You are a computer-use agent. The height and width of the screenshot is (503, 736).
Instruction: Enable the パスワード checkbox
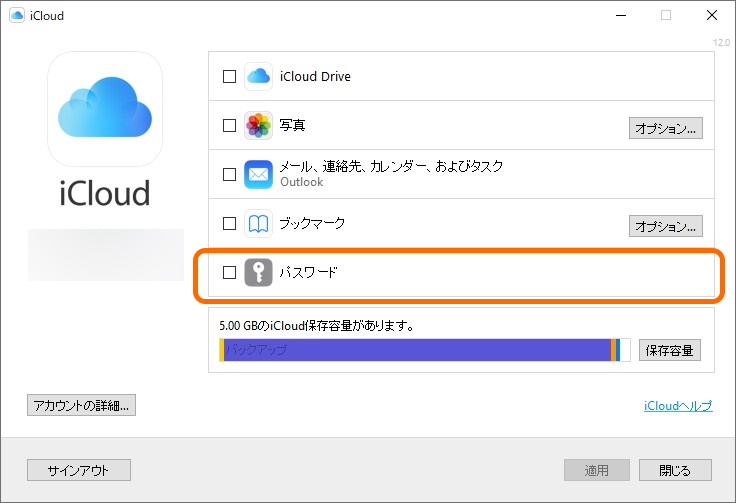[229, 272]
